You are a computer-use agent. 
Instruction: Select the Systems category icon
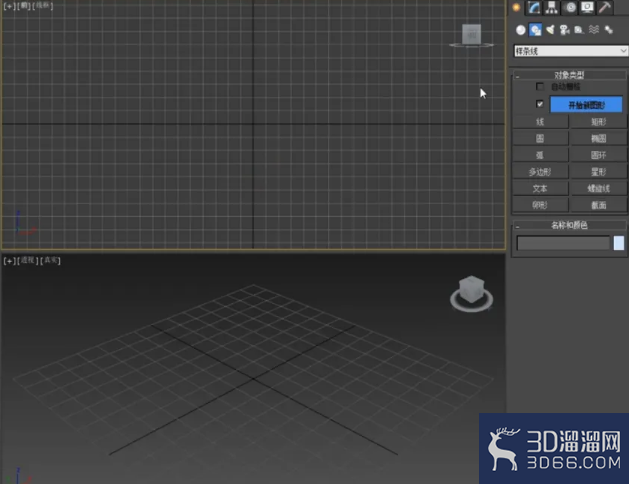[609, 30]
